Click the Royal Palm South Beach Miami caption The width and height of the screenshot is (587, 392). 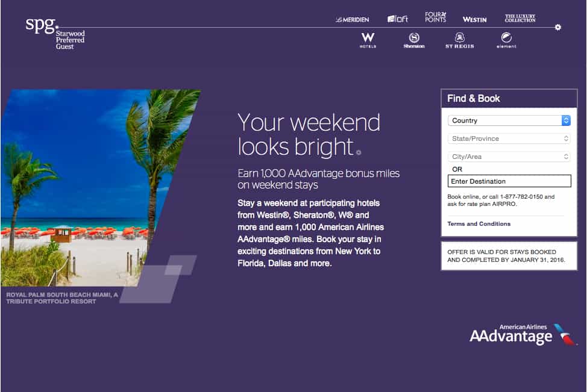coord(62,298)
